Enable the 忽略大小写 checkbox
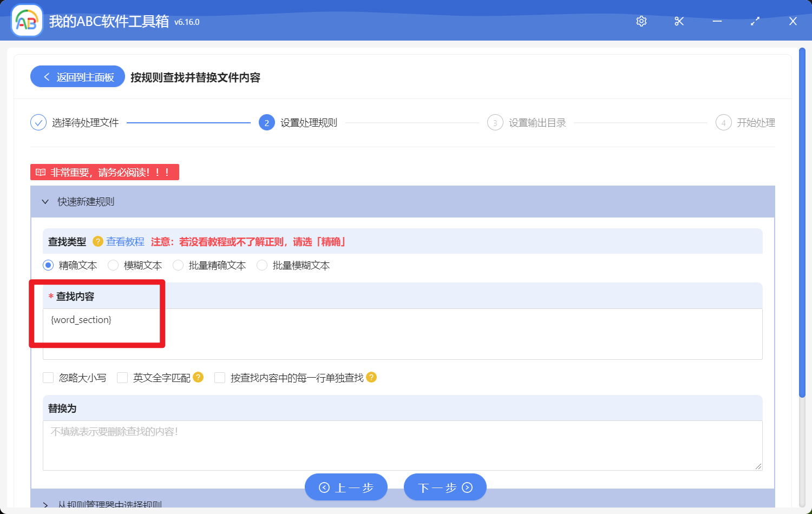The width and height of the screenshot is (812, 514). pyautogui.click(x=48, y=377)
